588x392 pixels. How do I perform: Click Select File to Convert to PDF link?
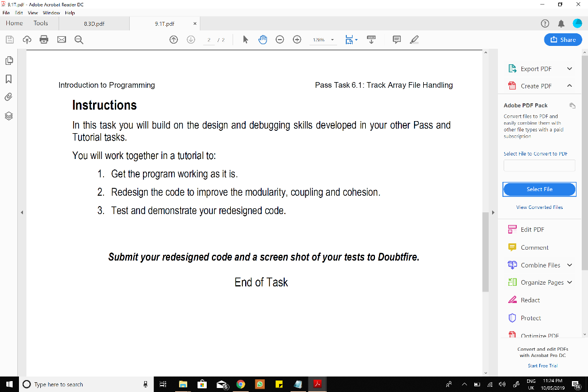click(x=535, y=154)
